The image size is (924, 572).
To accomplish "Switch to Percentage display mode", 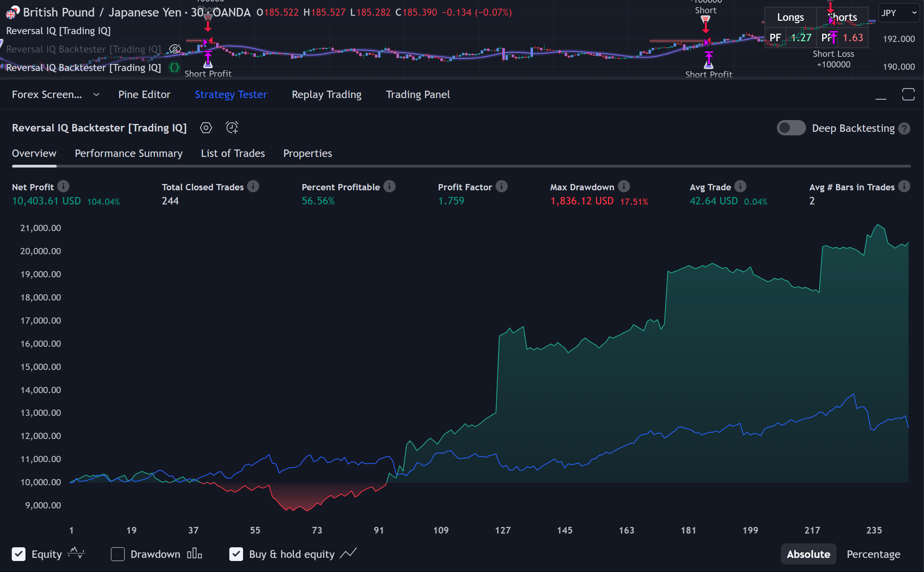I will (873, 554).
